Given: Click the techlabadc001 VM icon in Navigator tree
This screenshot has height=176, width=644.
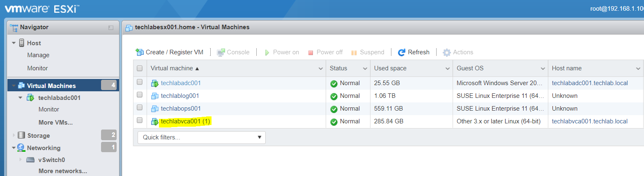Looking at the screenshot, I should [30, 98].
